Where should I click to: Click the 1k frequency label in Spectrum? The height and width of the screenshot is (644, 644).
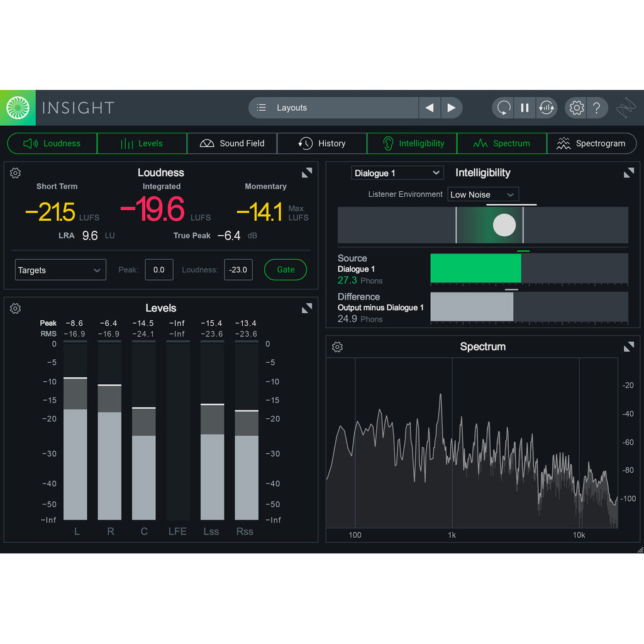pos(452,535)
